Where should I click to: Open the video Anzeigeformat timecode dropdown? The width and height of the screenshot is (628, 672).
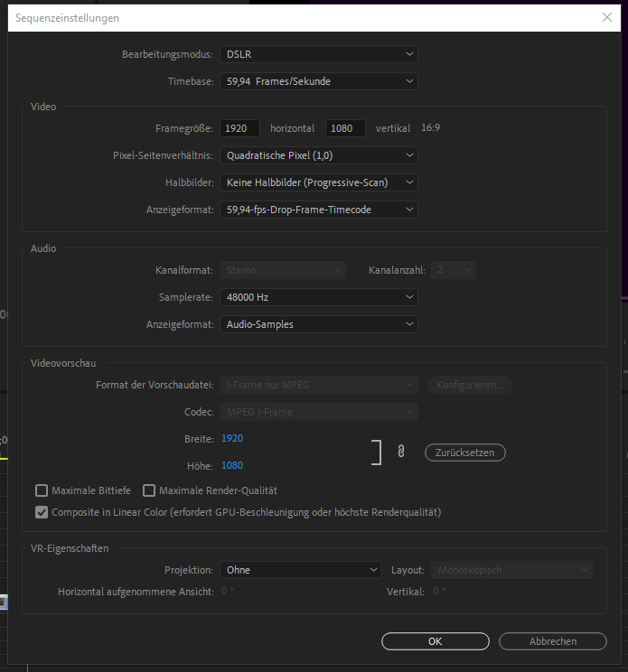click(318, 210)
